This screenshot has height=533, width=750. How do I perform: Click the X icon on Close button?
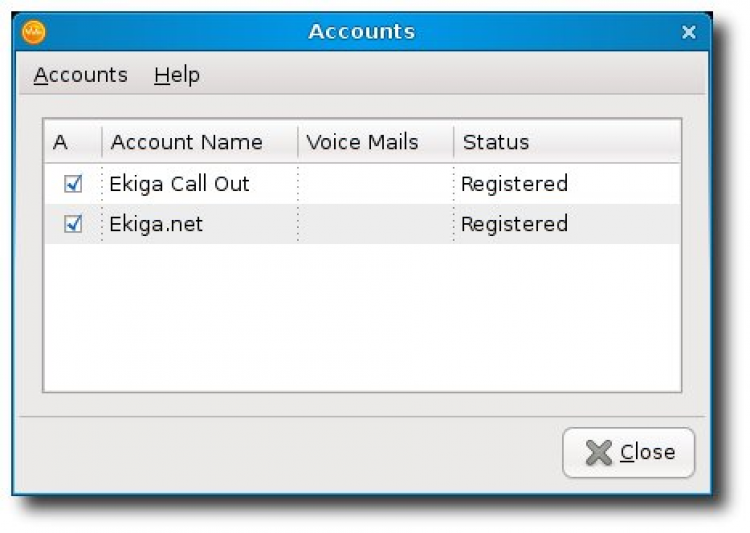(598, 453)
